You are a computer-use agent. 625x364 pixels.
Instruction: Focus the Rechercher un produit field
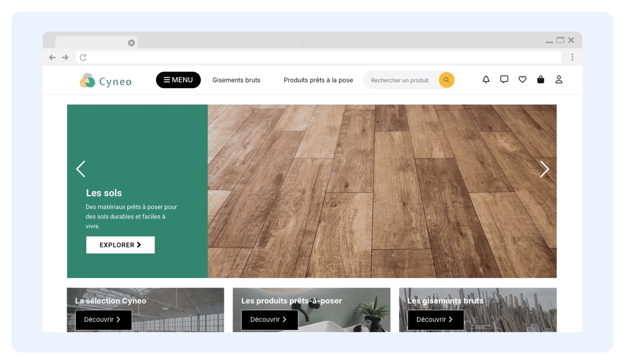point(400,80)
